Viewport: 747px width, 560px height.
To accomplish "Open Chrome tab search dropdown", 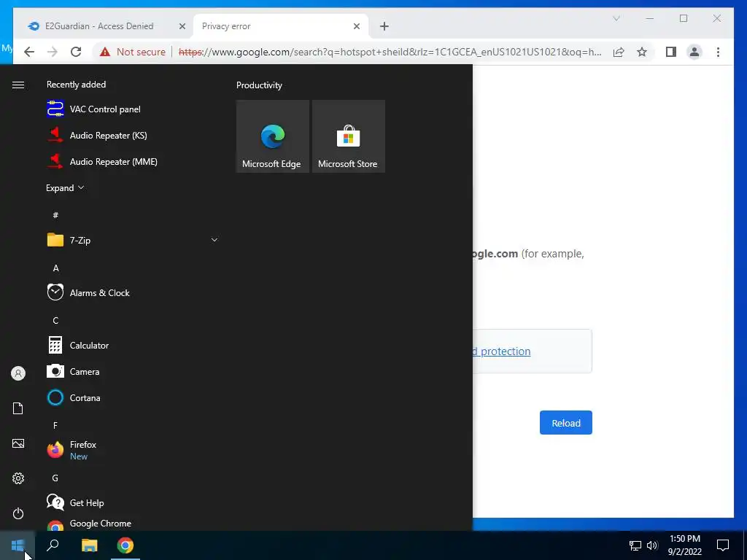I will click(616, 18).
